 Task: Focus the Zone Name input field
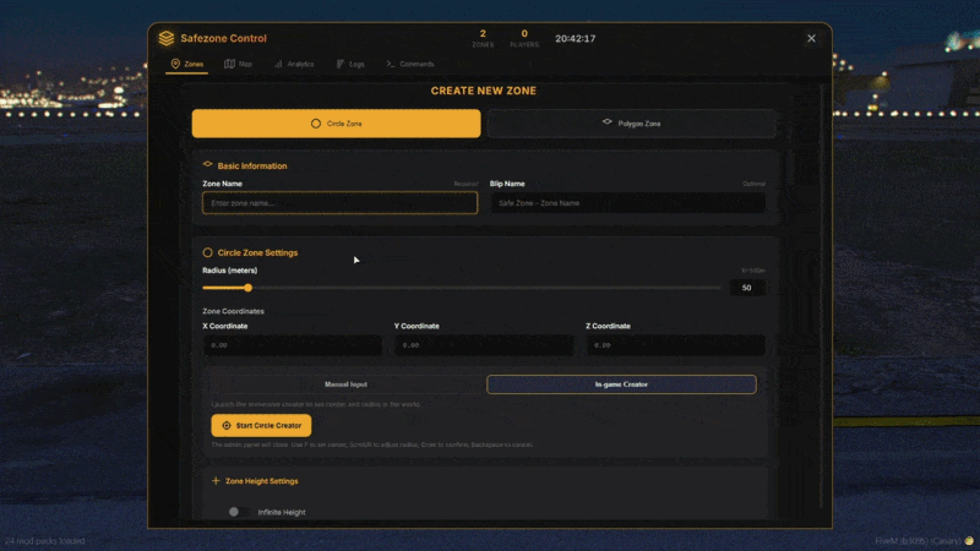(340, 203)
